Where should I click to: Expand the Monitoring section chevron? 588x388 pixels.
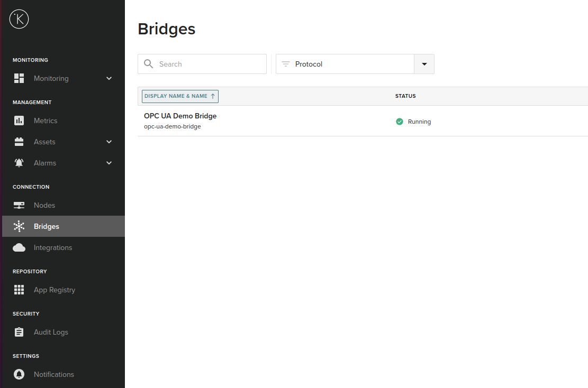click(x=109, y=78)
